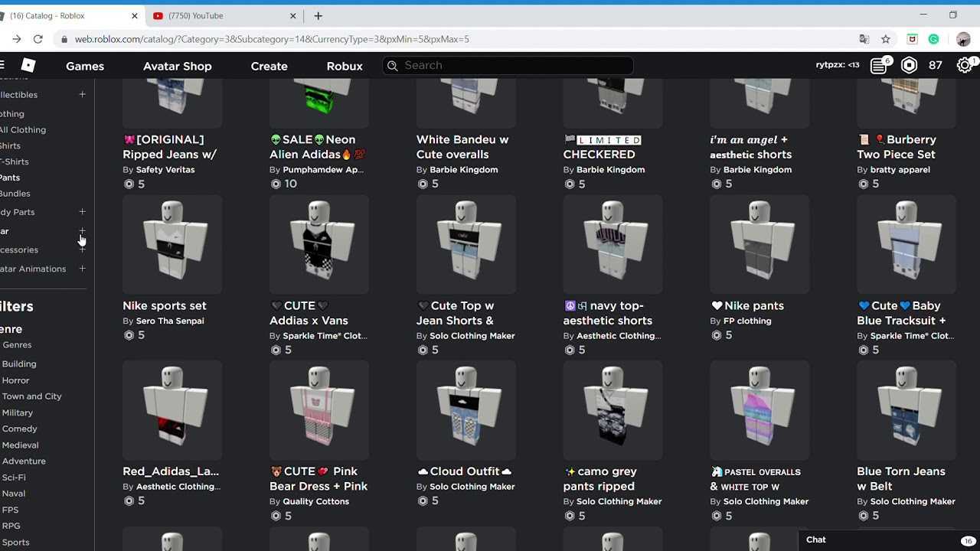The height and width of the screenshot is (551, 980).
Task: Click the site lock icon
Action: [x=64, y=39]
